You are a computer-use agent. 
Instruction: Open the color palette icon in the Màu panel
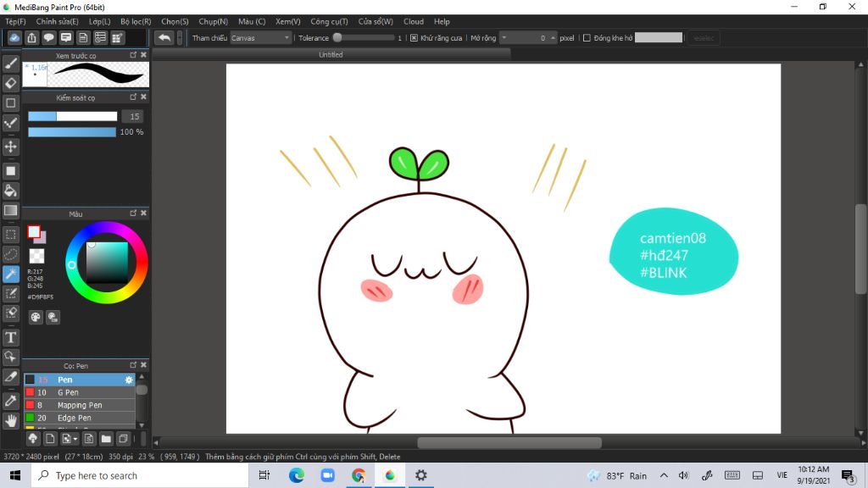click(36, 317)
